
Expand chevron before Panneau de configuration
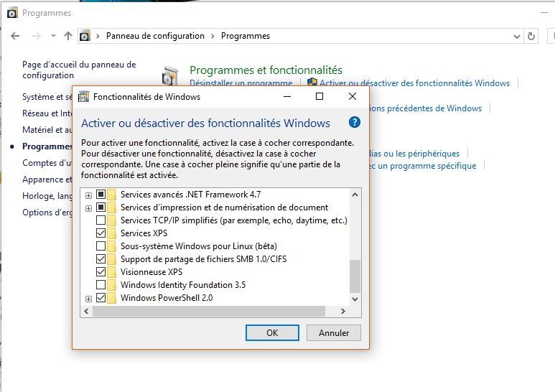coord(98,36)
